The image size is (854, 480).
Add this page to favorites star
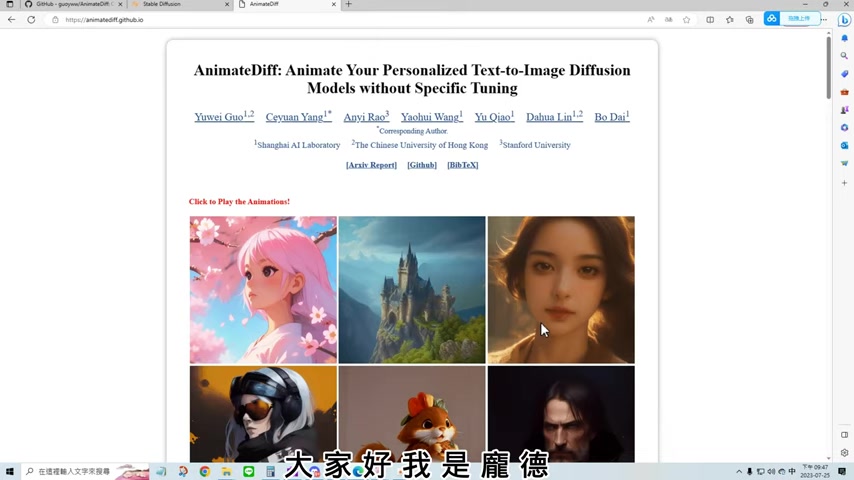(686, 20)
